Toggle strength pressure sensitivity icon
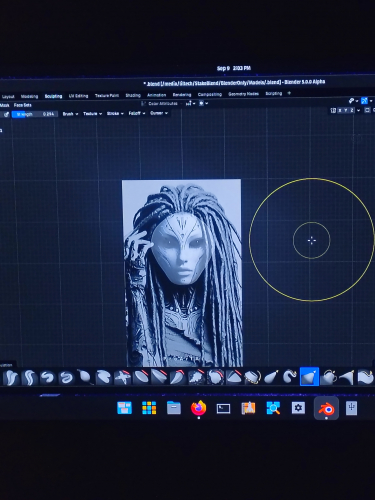This screenshot has height=500, width=375. (6, 114)
